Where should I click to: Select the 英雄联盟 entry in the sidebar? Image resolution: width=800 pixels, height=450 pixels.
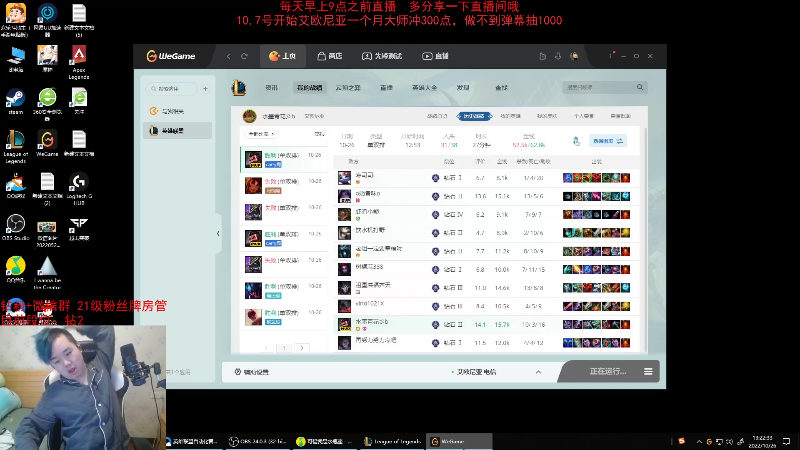[x=178, y=131]
